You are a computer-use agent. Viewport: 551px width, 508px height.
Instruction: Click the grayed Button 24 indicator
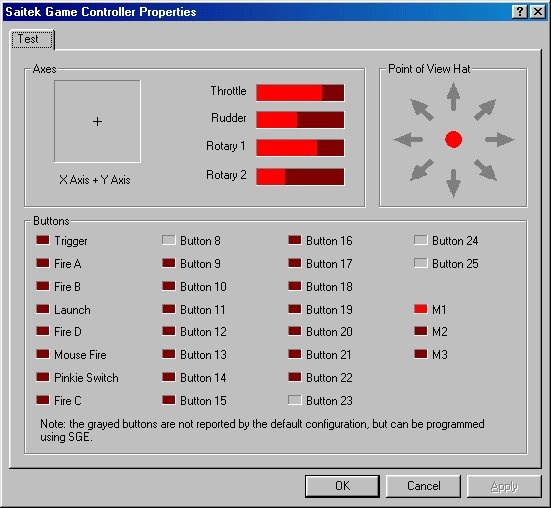421,240
